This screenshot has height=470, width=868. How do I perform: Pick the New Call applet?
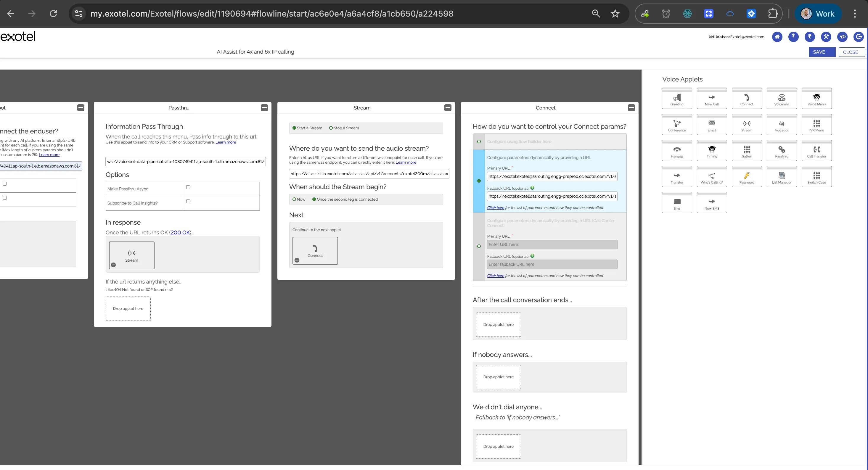tap(712, 98)
